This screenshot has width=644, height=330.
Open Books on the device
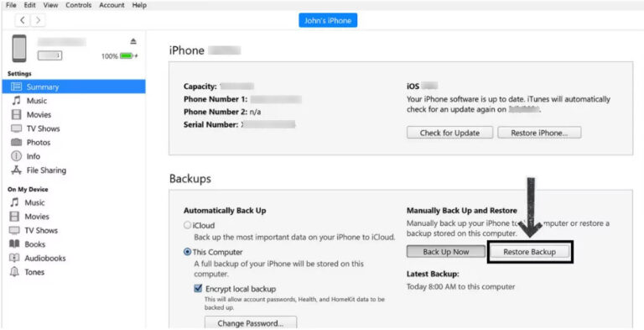35,244
